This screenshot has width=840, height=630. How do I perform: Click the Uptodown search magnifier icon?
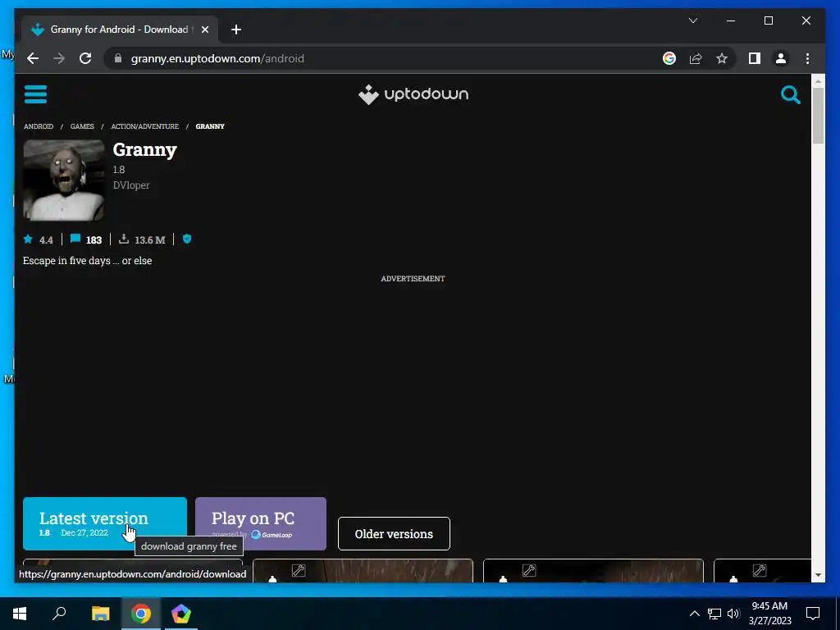tap(790, 95)
